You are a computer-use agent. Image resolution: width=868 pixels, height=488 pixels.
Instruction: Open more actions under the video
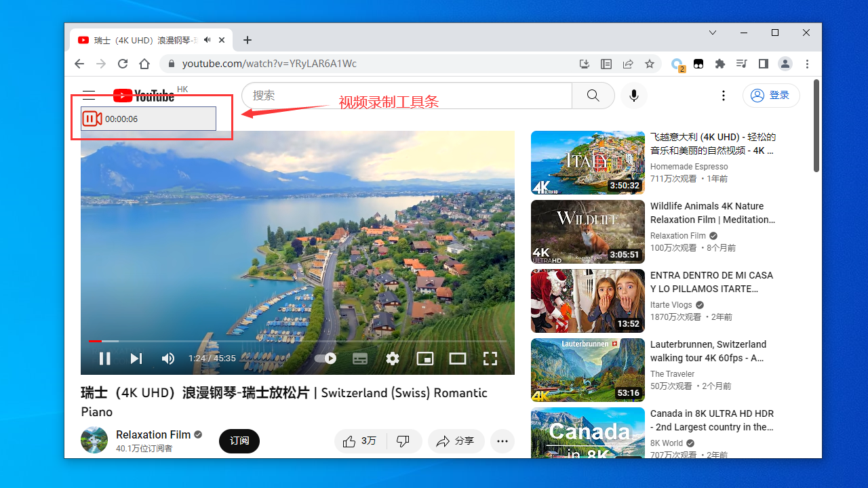[502, 441]
